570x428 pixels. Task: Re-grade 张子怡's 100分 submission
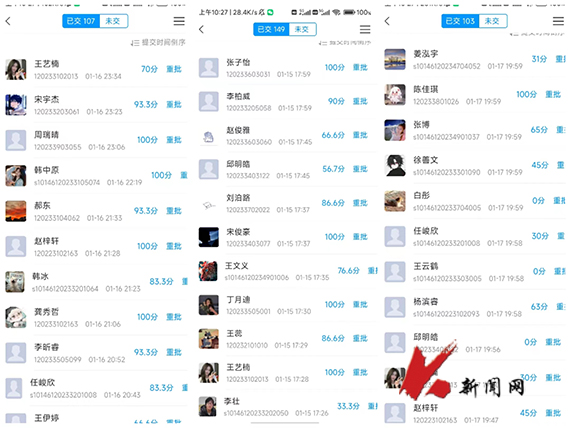360,67
